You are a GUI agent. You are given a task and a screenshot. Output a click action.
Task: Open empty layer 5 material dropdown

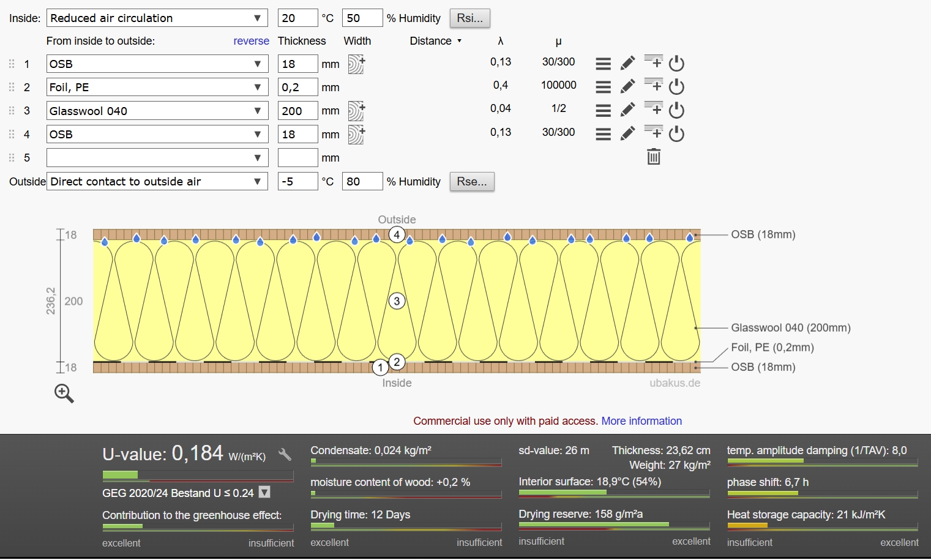tap(157, 157)
